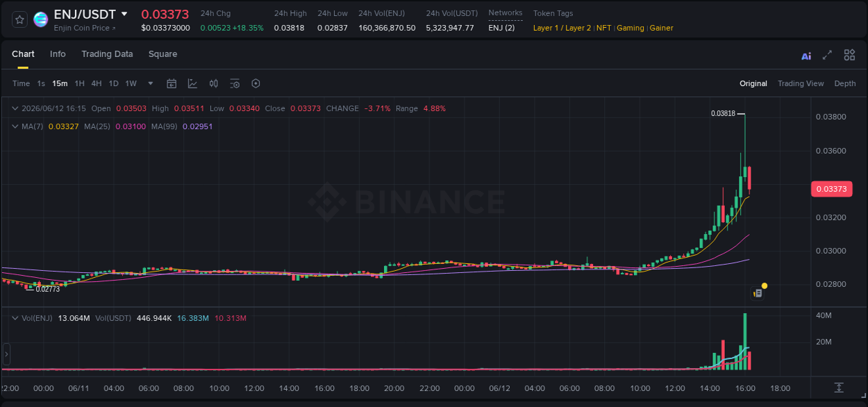The height and width of the screenshot is (407, 868).
Task: Add ENJ/USDT to favorites with star icon
Action: click(20, 19)
